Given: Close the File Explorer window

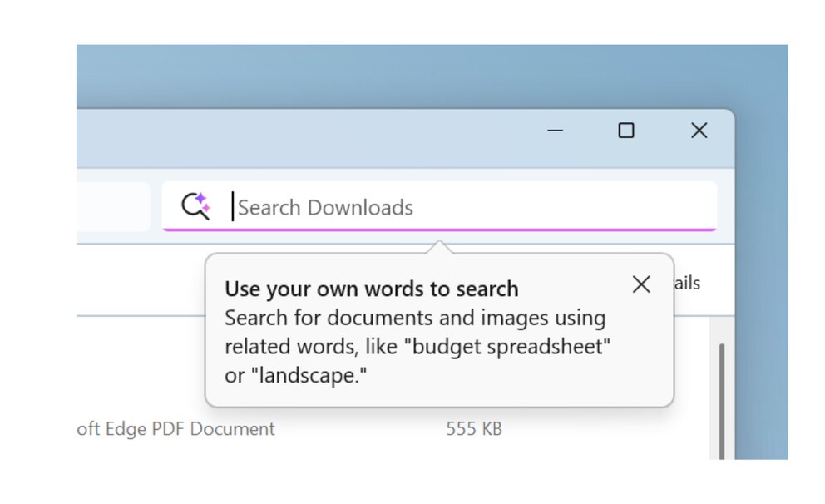Looking at the screenshot, I should (x=699, y=130).
